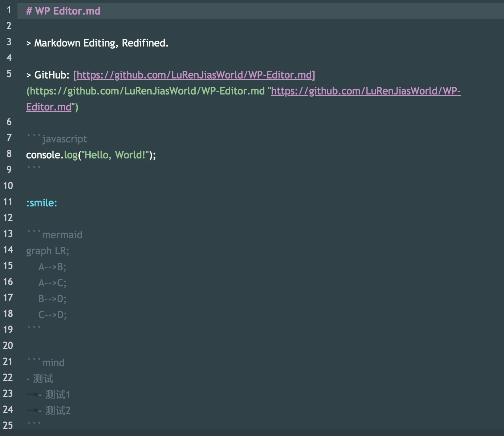Click the '```javascript' fence line
Screen dimensions: 504x436
[57, 139]
